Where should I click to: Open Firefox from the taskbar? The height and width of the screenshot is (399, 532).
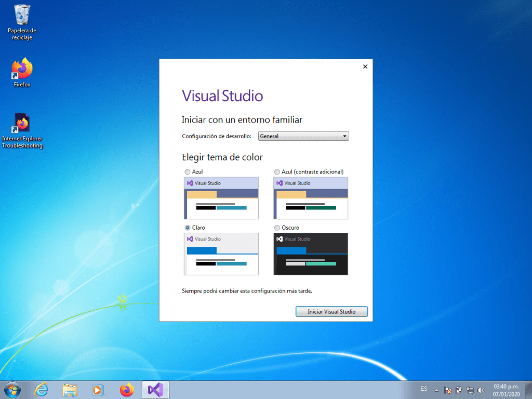click(x=127, y=390)
